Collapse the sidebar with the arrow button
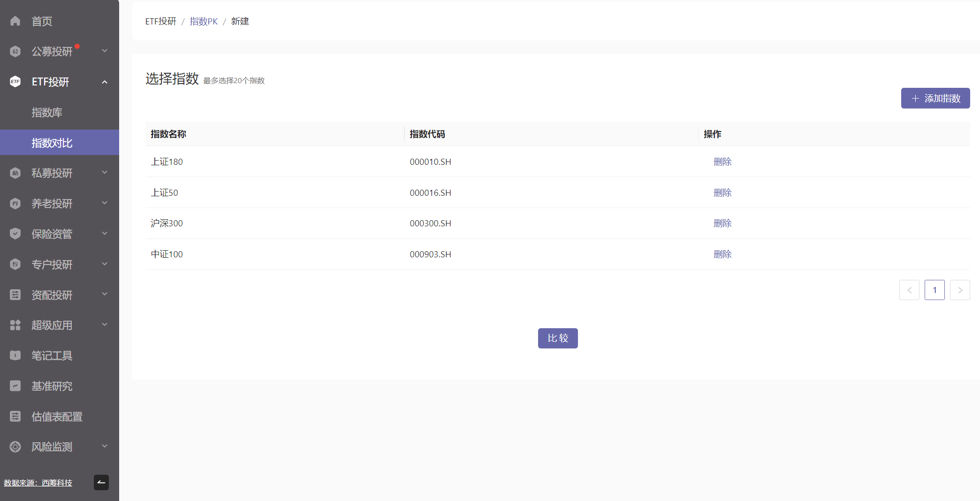This screenshot has width=980, height=501. click(101, 482)
